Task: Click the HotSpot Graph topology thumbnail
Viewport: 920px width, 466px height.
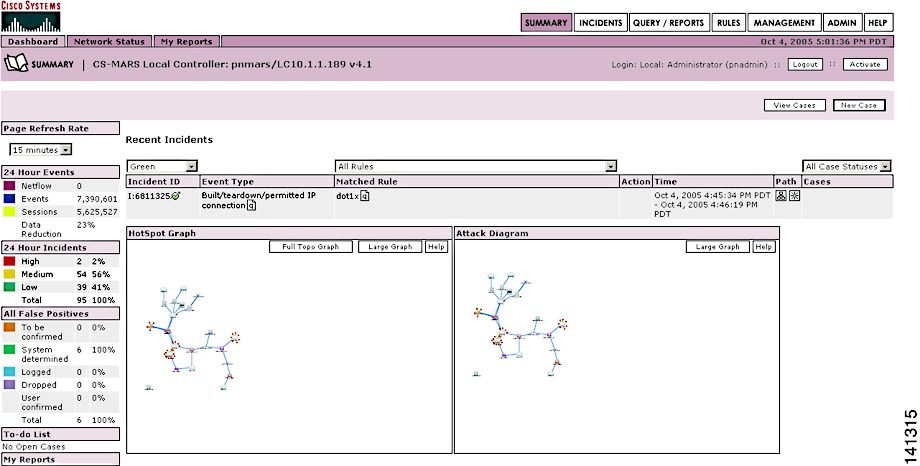Action: pos(192,338)
